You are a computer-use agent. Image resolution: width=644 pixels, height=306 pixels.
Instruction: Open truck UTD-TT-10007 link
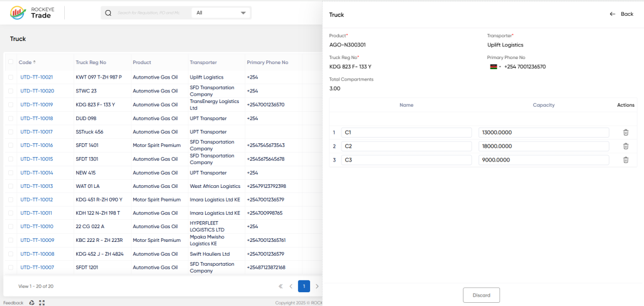coord(36,268)
